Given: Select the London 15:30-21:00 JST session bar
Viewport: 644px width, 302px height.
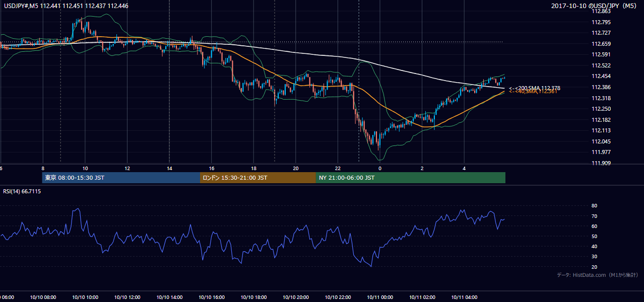Looking at the screenshot, I should (258, 178).
